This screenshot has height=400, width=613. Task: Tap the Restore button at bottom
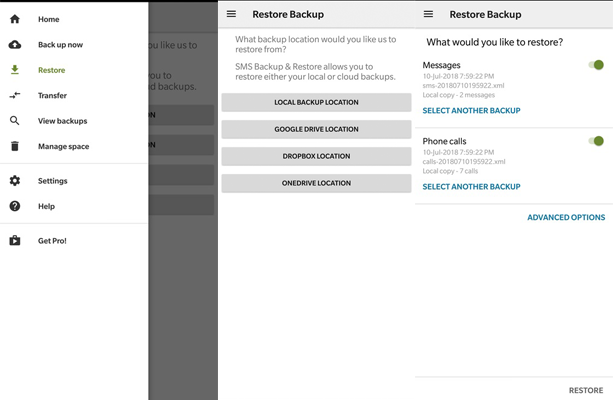coord(585,390)
